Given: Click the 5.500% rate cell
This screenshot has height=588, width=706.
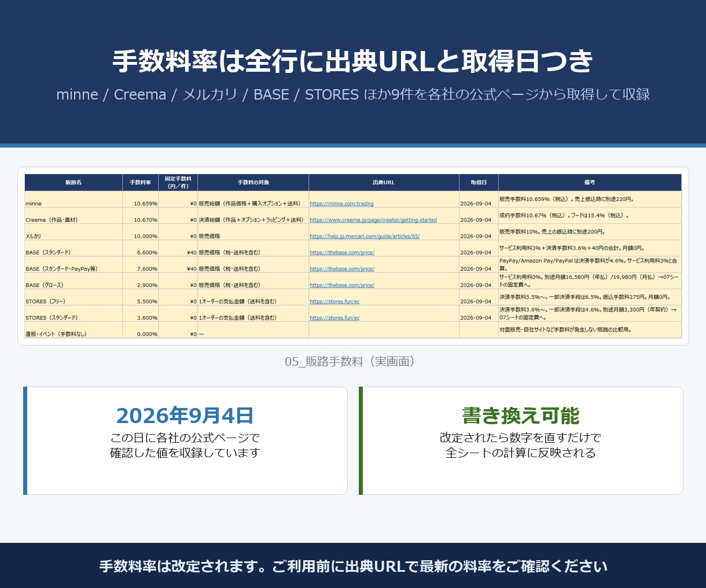Looking at the screenshot, I should (x=141, y=296).
